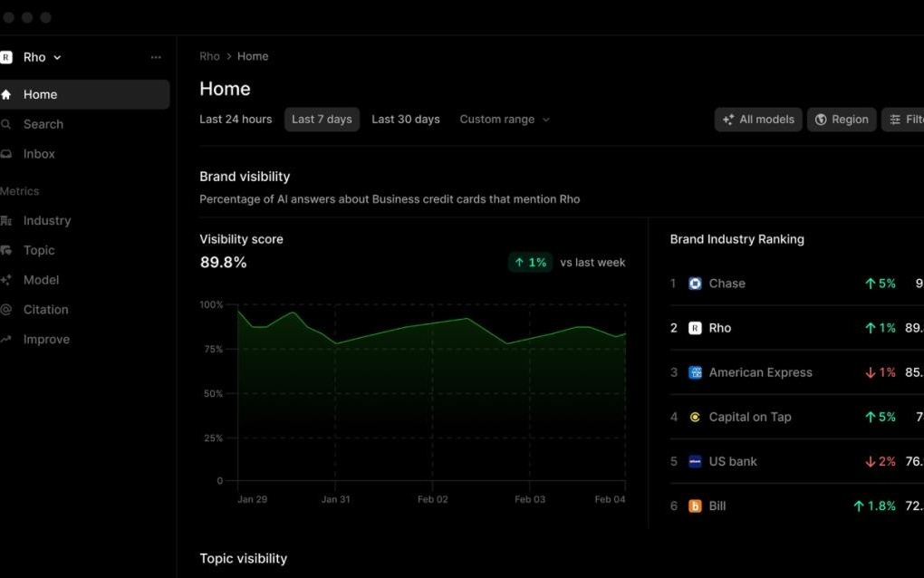Click the US bank logo icon

click(x=696, y=461)
